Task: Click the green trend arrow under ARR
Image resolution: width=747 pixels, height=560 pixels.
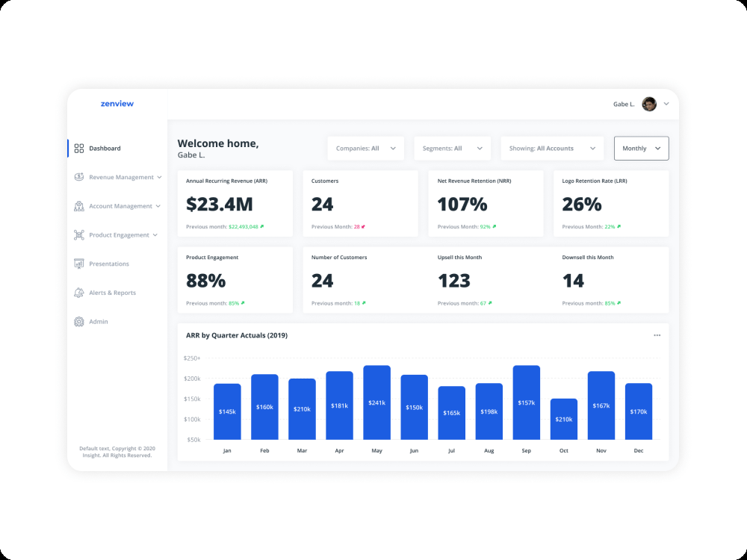Action: 262,227
